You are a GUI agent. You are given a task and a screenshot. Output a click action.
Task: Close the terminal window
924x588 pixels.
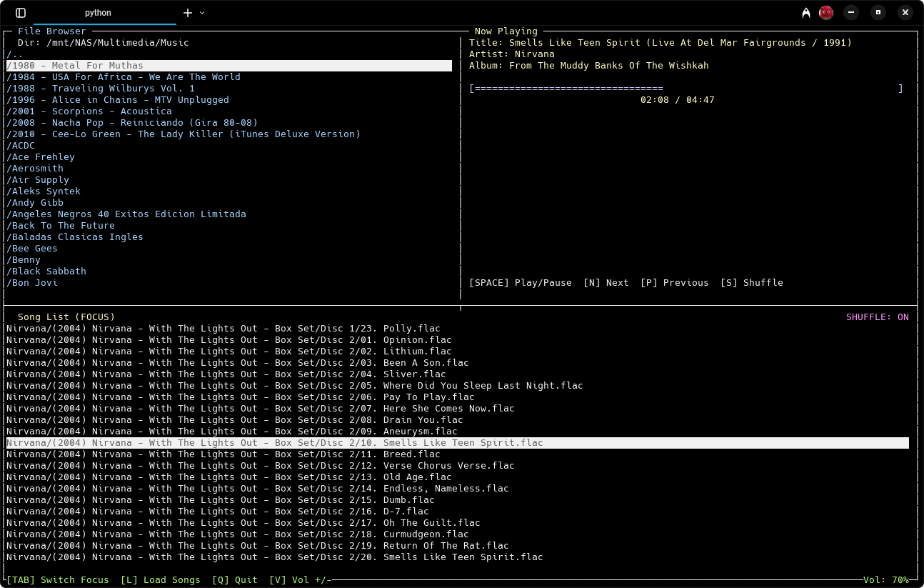[x=905, y=12]
